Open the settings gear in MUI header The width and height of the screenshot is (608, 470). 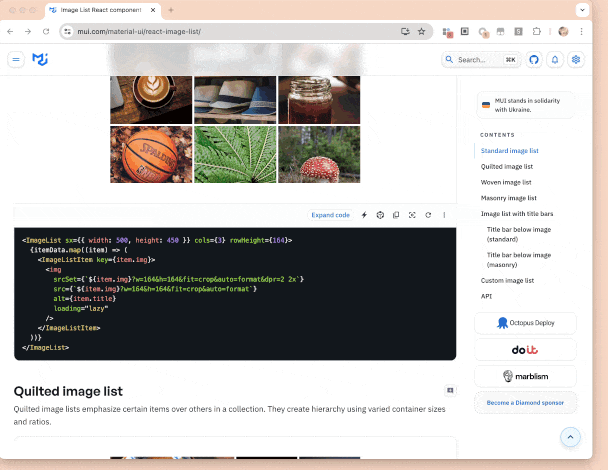576,59
